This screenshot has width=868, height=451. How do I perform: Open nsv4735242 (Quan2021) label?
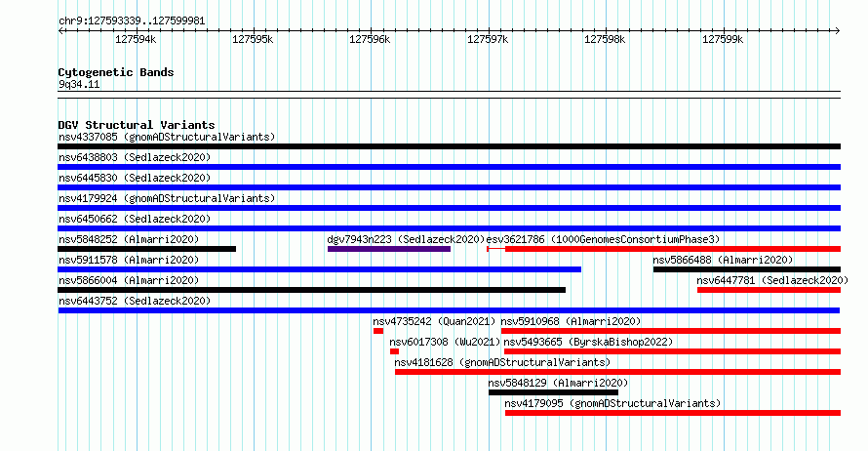tap(434, 321)
